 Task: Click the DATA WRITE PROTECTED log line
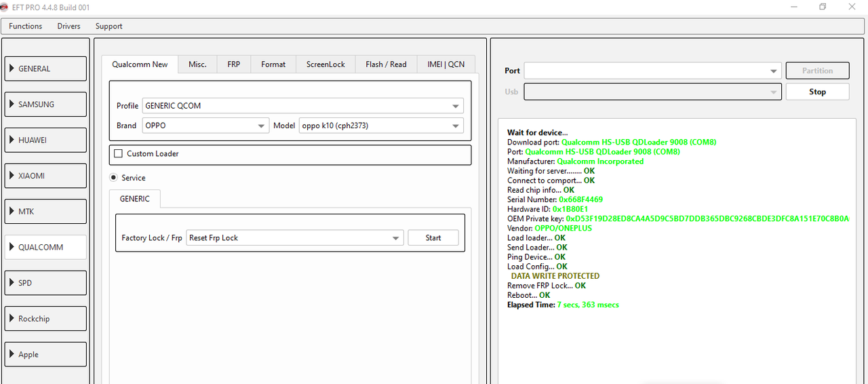(555, 276)
